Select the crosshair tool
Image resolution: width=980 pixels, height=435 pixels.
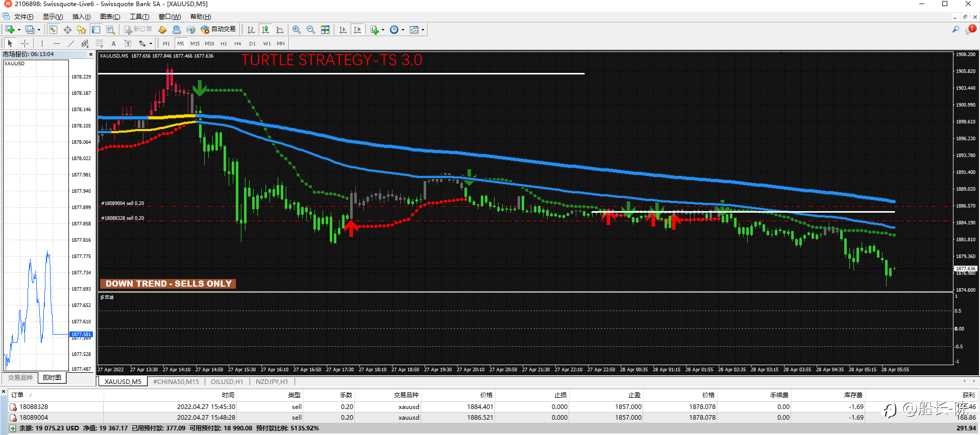click(x=24, y=43)
